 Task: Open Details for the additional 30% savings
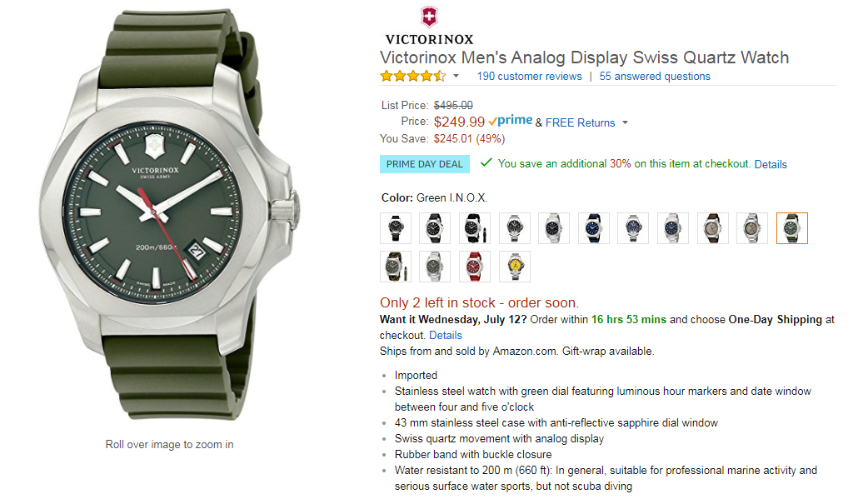click(x=771, y=164)
